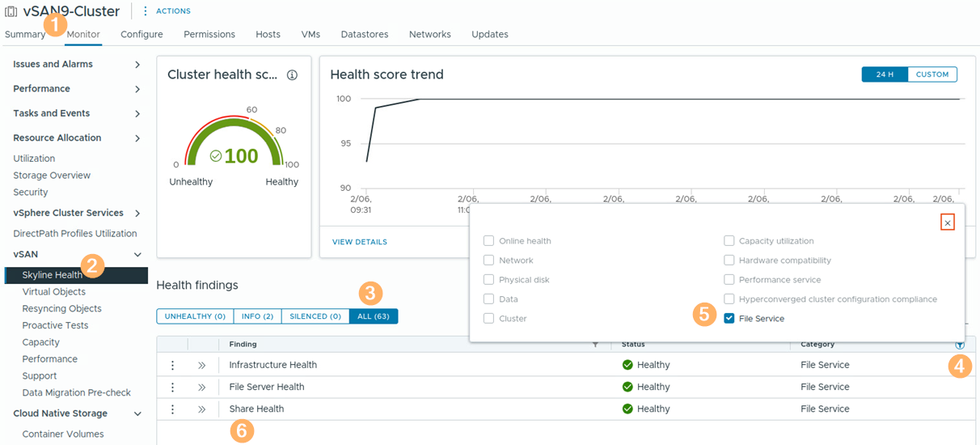Open the Datastores tab
Screen dimensions: 980x445
click(364, 35)
